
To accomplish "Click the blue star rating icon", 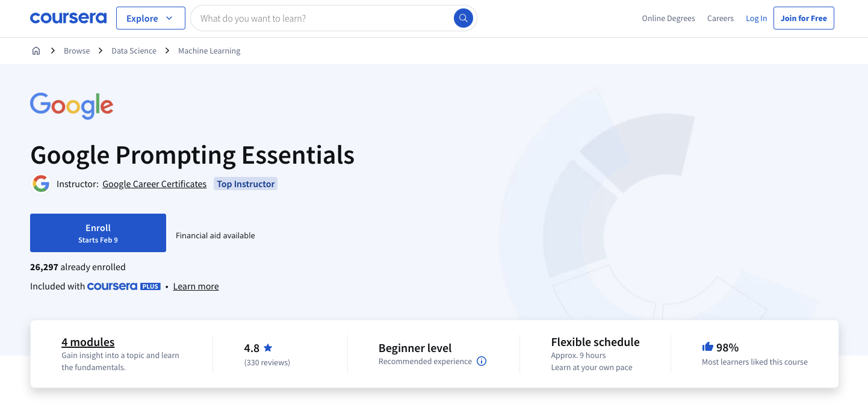I will pyautogui.click(x=268, y=347).
